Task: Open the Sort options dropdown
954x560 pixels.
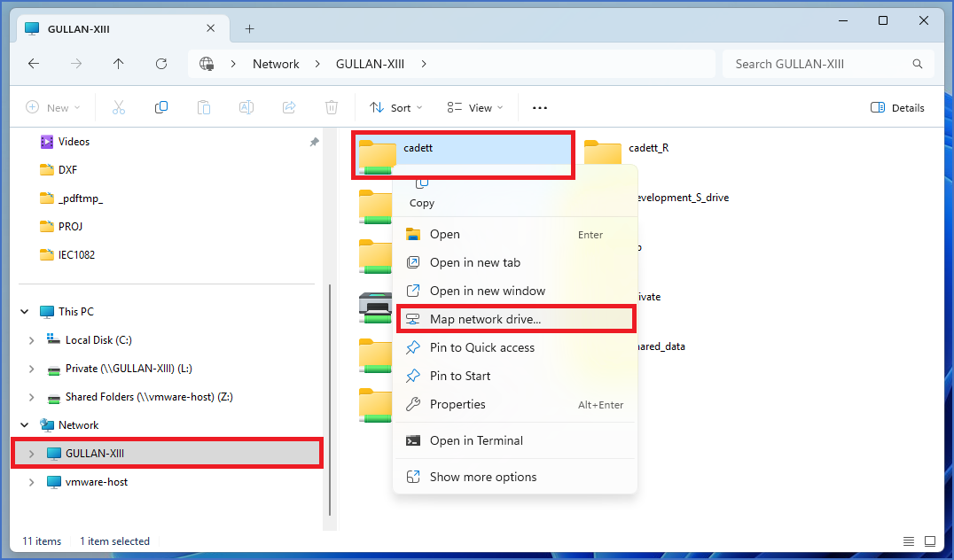Action: [395, 107]
